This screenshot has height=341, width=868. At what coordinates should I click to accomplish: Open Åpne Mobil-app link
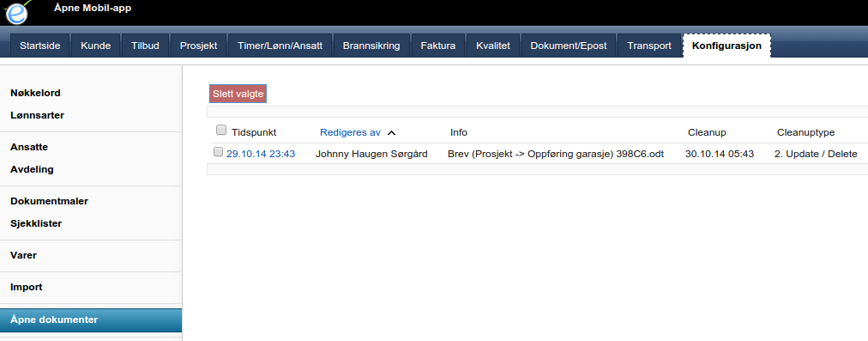point(93,8)
